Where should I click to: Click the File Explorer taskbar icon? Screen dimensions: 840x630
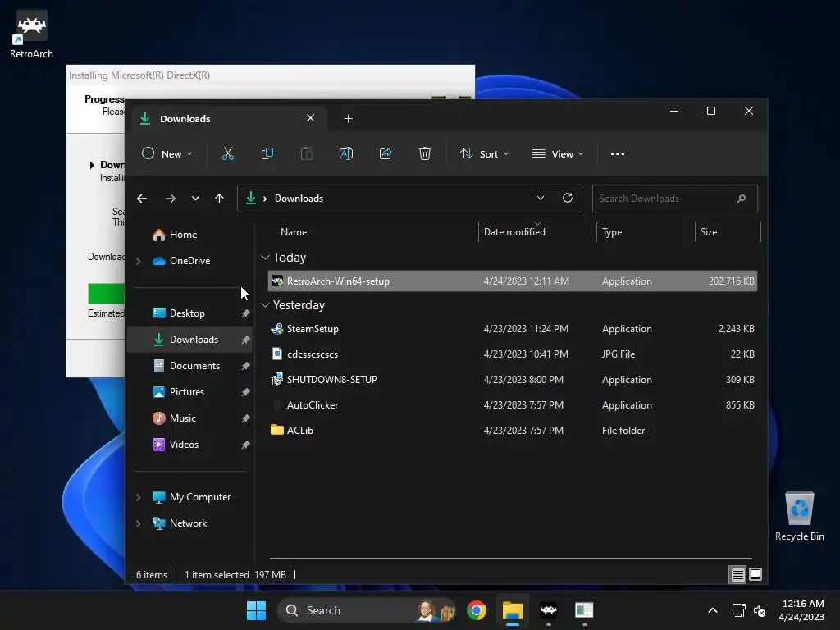tap(512, 610)
